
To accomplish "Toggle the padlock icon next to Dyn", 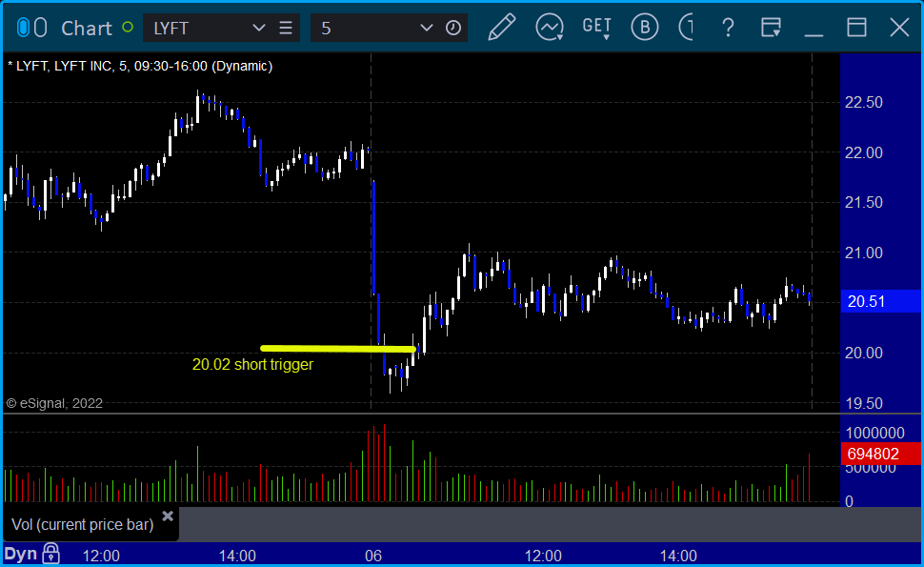I will pyautogui.click(x=51, y=554).
